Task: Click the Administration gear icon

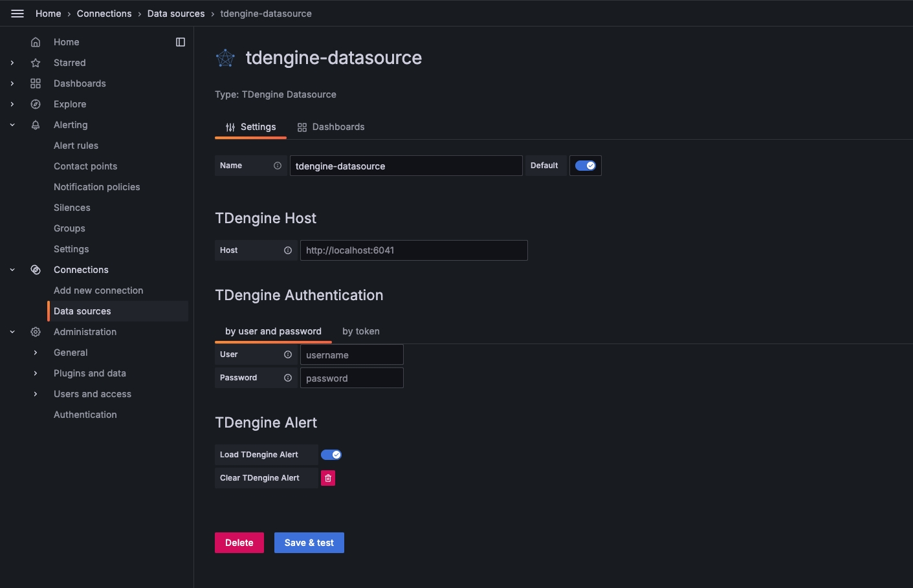Action: pyautogui.click(x=36, y=332)
